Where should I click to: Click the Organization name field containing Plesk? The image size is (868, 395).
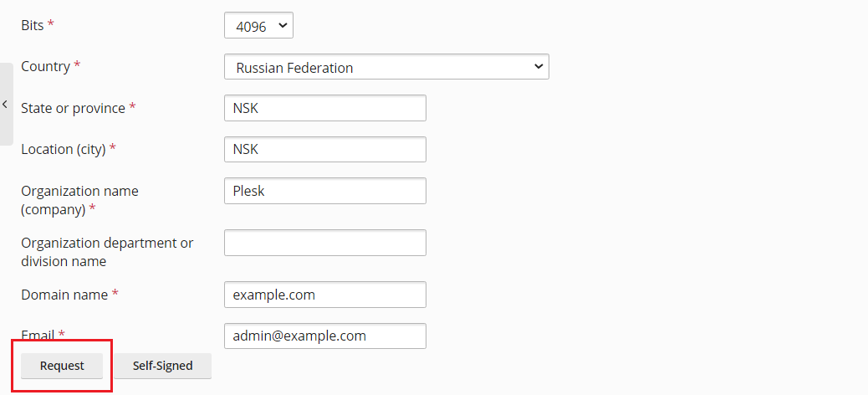point(324,191)
